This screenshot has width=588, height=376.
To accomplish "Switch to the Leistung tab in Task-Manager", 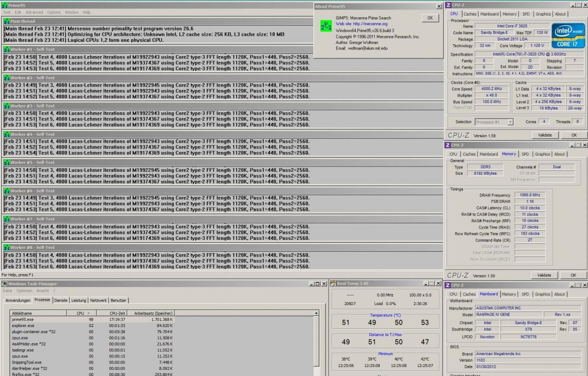I will click(79, 300).
